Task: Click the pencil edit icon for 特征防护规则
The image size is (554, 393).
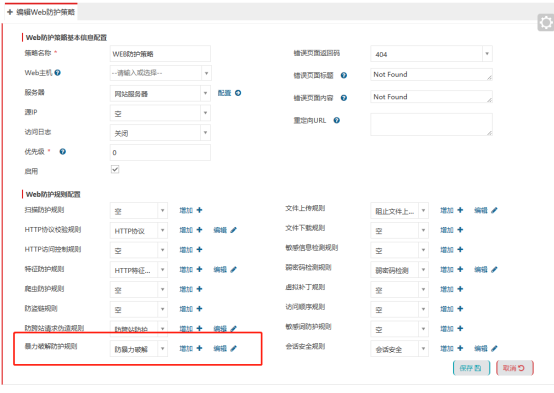Action: coord(234,270)
